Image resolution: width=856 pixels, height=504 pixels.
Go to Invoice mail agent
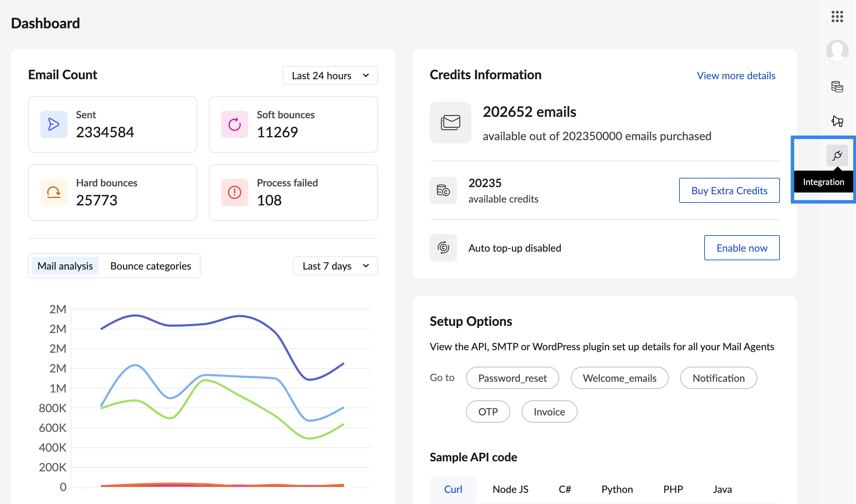click(549, 412)
